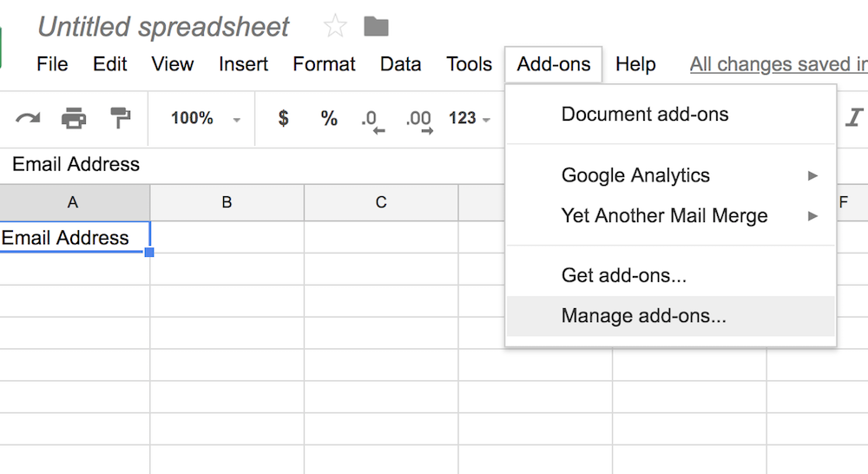Viewport: 868px width, 474px height.
Task: Click the Untitled spreadsheet title
Action: (x=163, y=27)
